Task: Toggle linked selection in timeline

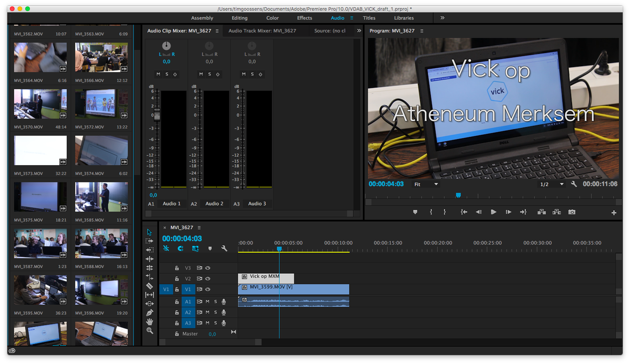Action: 195,249
